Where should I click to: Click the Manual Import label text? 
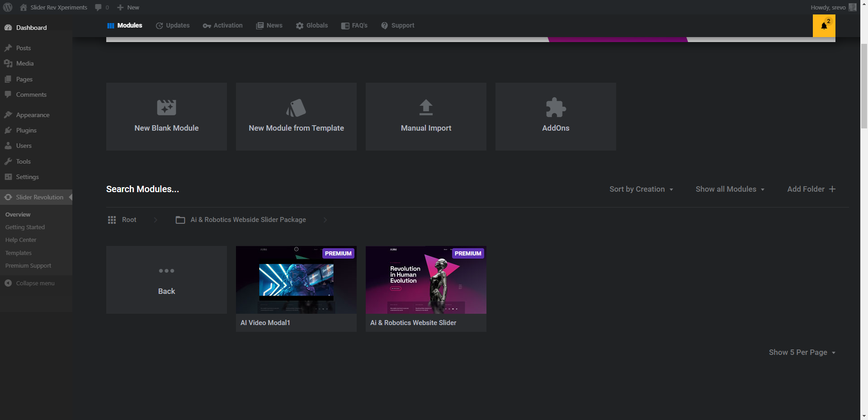pos(426,128)
